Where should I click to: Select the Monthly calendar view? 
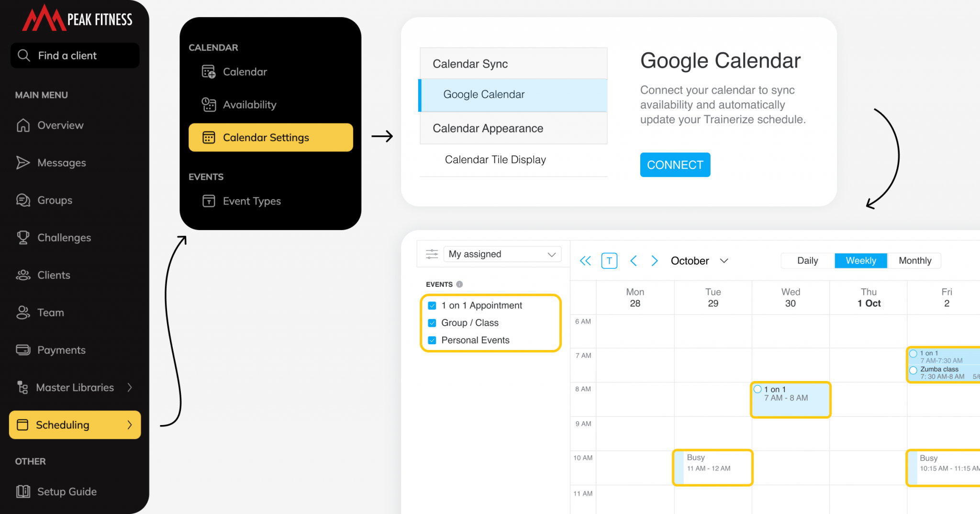(914, 261)
